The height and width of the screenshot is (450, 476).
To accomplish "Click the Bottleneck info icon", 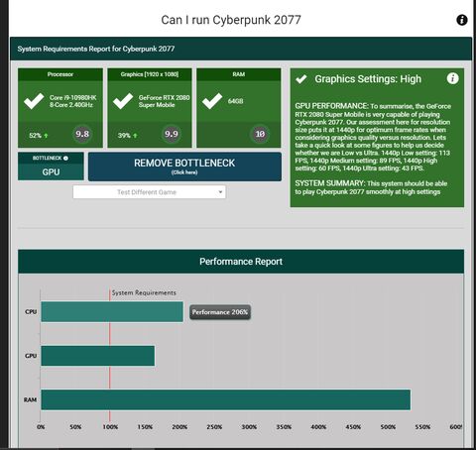I will (x=65, y=159).
